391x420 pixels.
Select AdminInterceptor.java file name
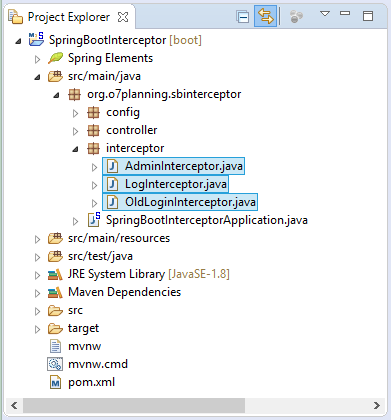184,166
